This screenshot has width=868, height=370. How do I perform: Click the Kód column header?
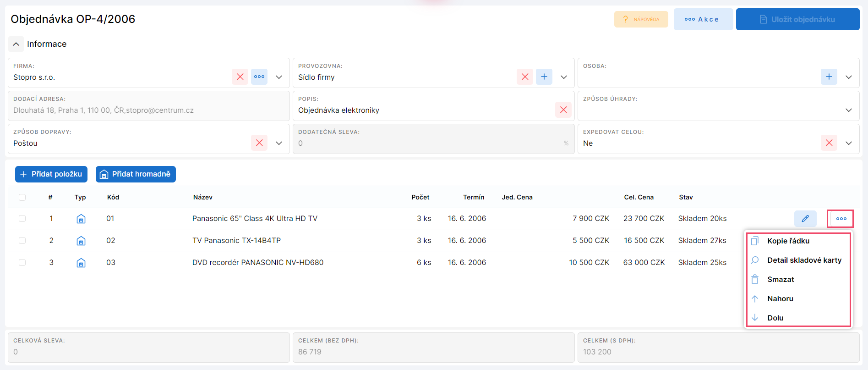click(x=113, y=197)
